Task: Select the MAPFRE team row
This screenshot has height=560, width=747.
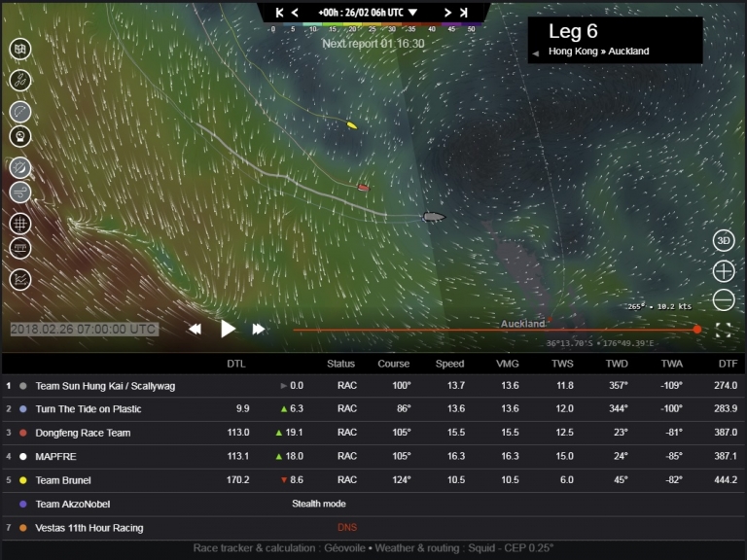Action: click(373, 456)
